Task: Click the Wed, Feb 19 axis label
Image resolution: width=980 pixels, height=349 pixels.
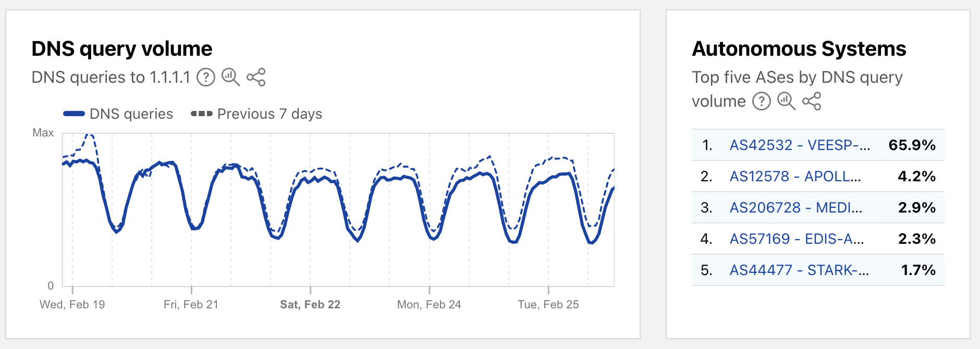Action: click(x=72, y=305)
